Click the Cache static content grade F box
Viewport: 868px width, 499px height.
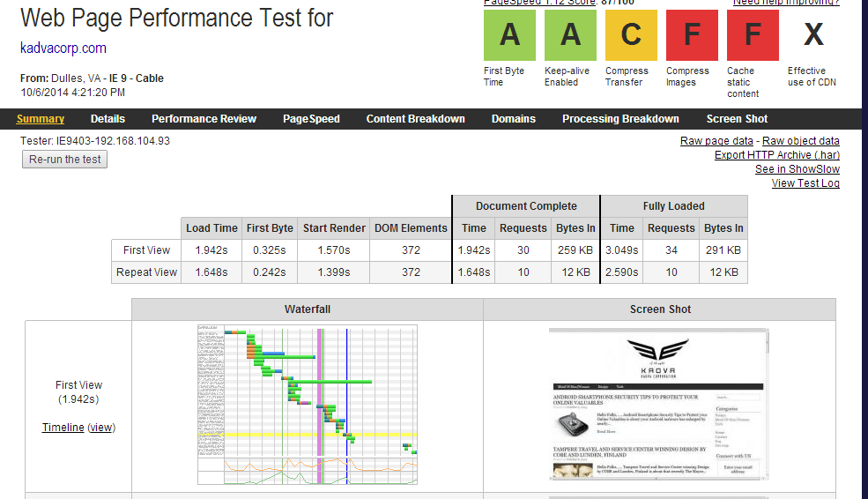[x=753, y=35]
